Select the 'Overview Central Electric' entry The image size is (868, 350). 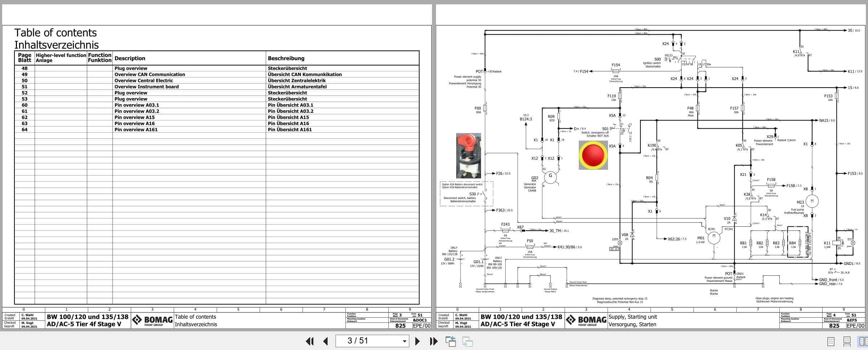[145, 80]
